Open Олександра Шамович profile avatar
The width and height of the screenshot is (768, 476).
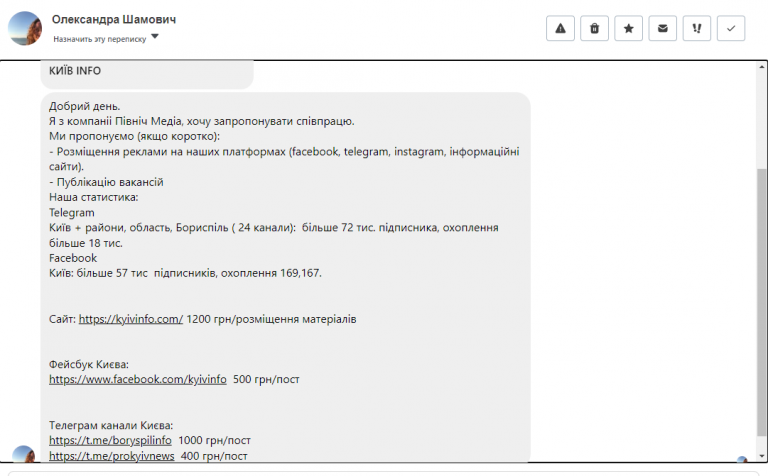click(x=25, y=28)
